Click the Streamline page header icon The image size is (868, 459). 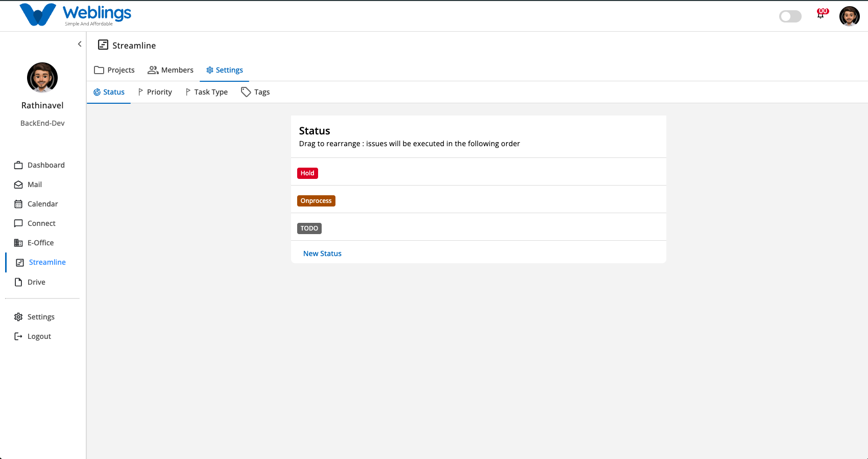pyautogui.click(x=103, y=45)
